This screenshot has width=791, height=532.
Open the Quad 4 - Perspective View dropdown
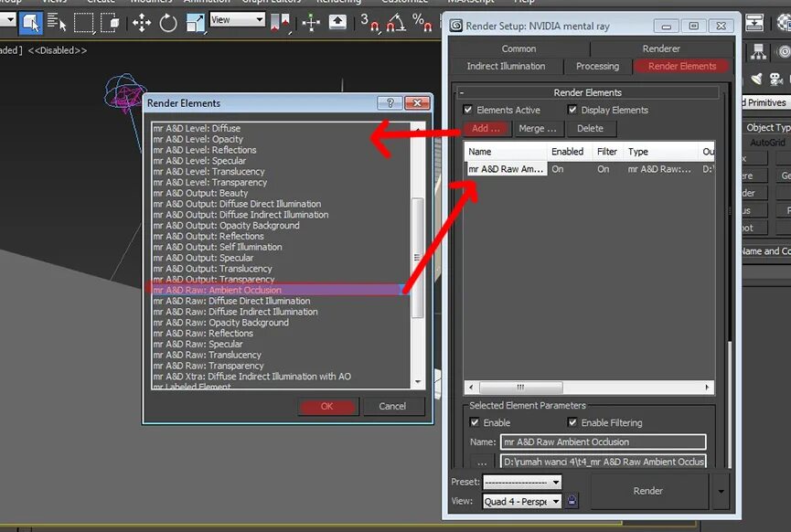point(521,501)
